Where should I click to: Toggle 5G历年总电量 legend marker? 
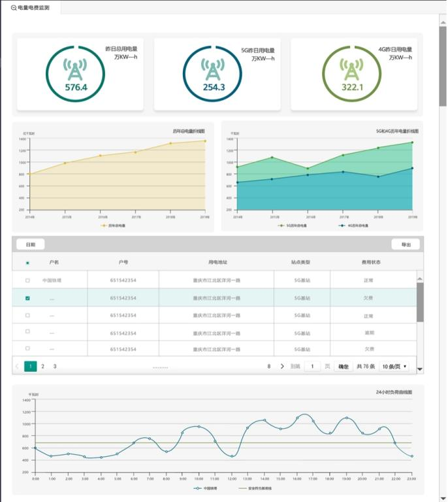[281, 226]
